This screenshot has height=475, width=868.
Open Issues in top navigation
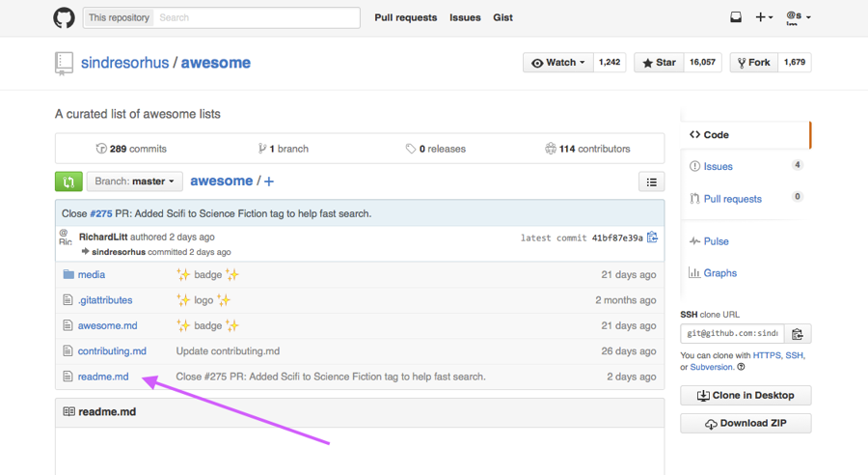click(x=465, y=17)
